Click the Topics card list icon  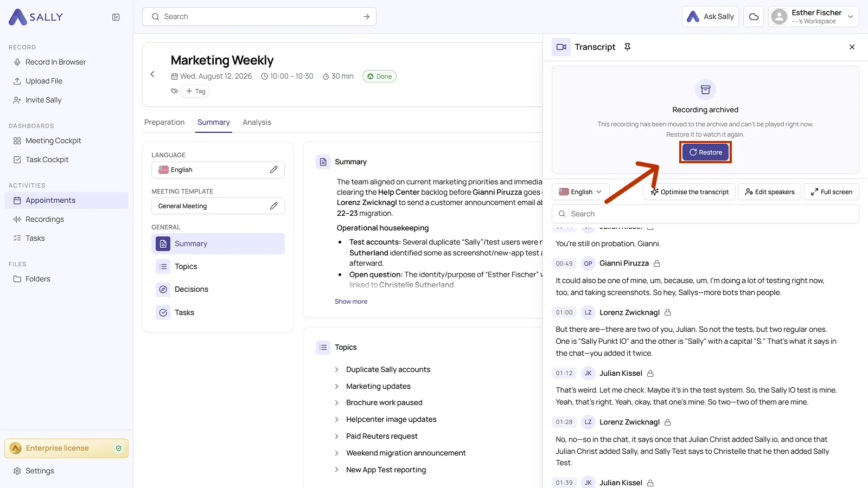(x=323, y=347)
